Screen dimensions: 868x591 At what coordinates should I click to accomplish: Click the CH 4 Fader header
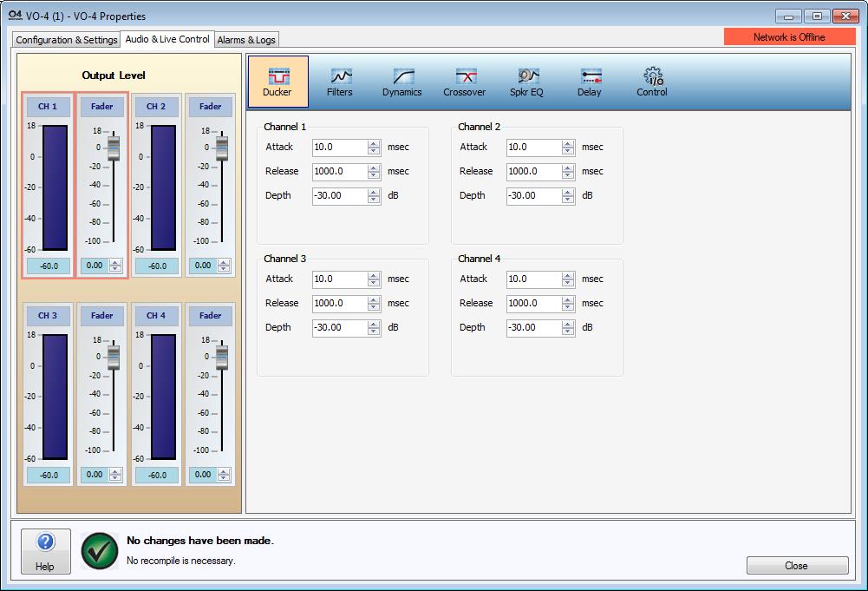click(x=211, y=316)
